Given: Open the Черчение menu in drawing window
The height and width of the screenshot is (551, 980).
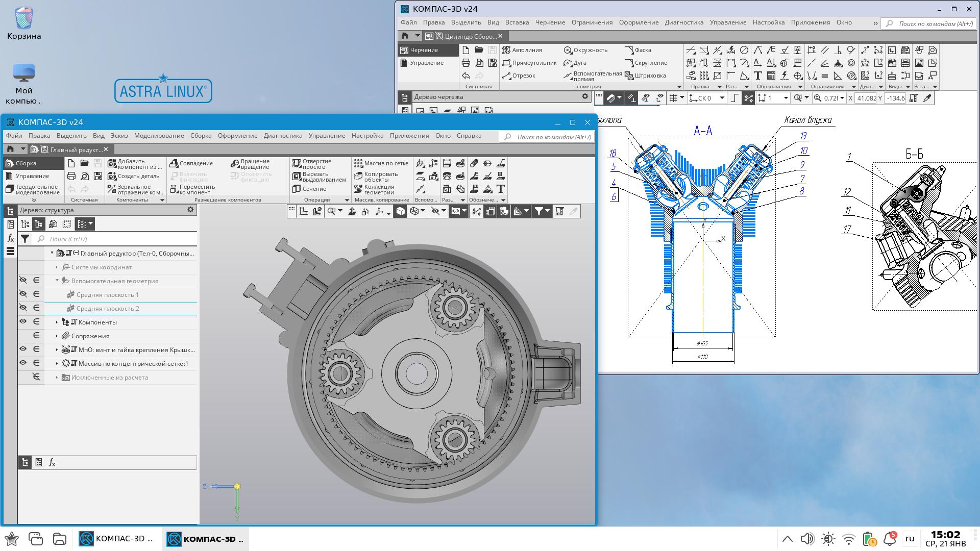Looking at the screenshot, I should click(x=550, y=22).
